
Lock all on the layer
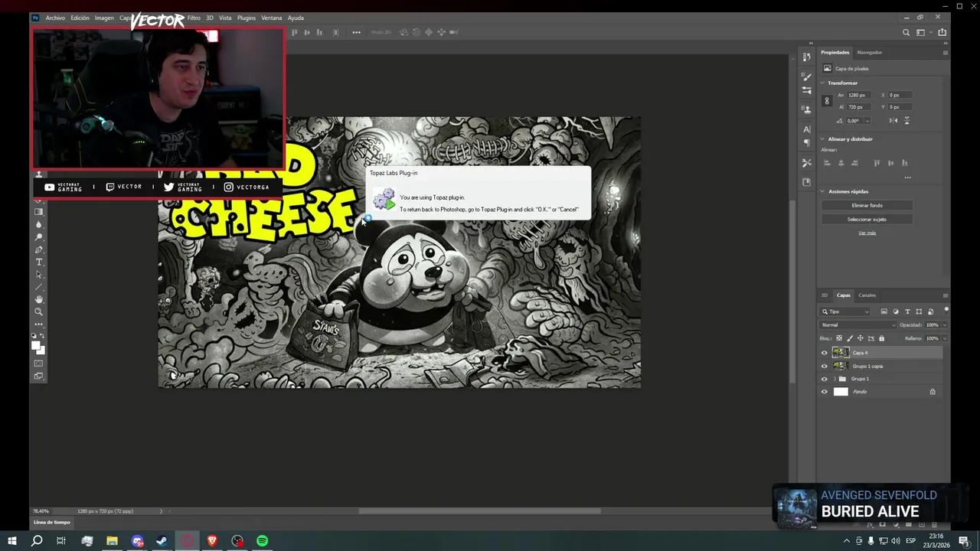click(x=881, y=338)
